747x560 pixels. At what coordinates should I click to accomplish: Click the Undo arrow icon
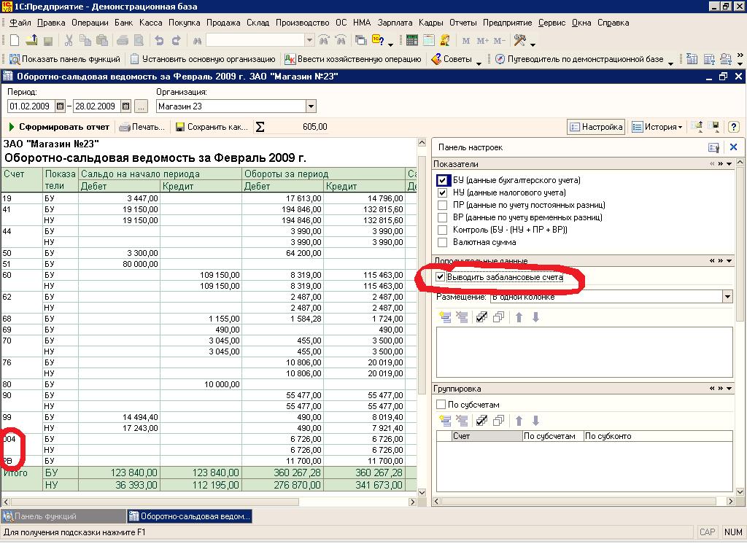pos(160,41)
